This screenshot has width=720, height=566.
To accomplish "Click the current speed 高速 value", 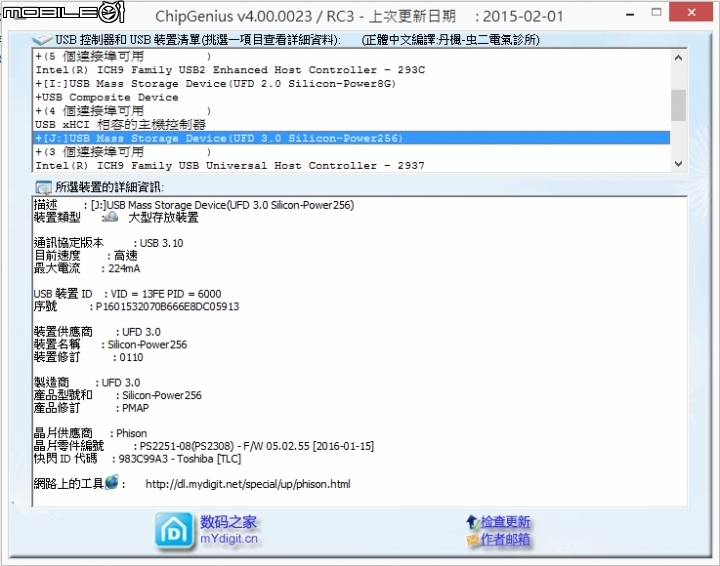I will click(126, 256).
